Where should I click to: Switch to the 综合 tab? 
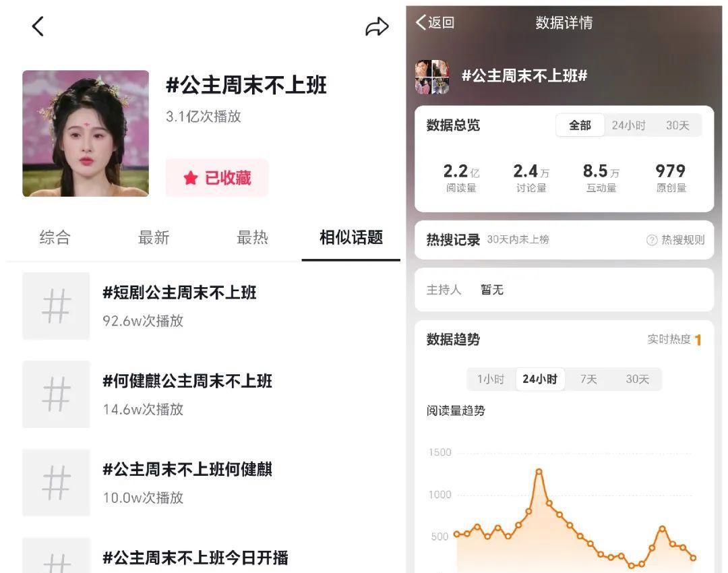55,237
